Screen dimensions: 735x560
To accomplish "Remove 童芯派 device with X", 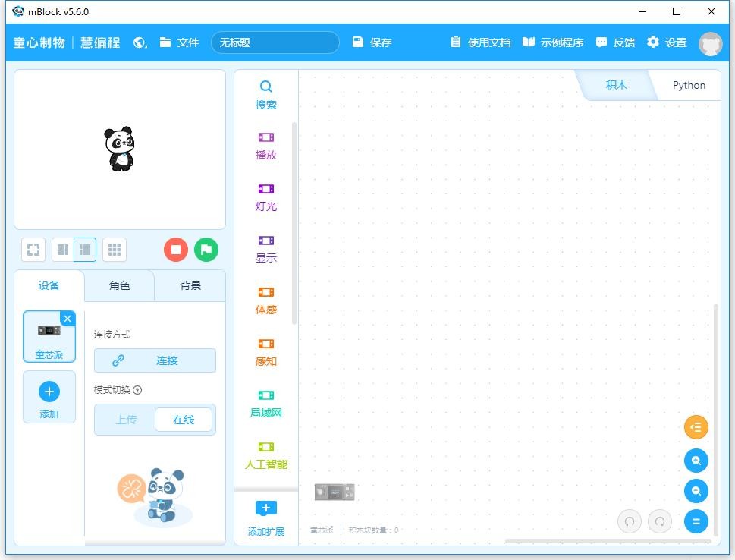I will pos(68,319).
